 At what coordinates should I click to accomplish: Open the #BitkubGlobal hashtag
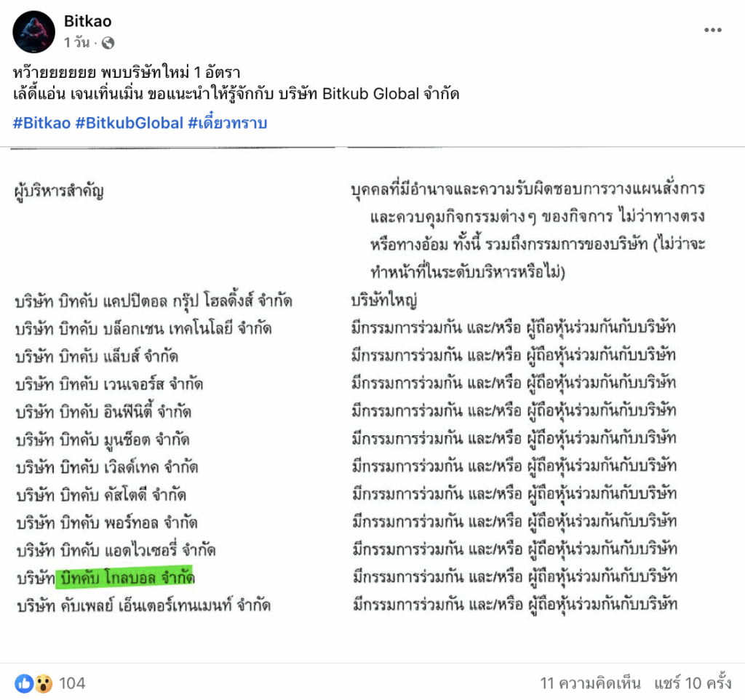pyautogui.click(x=130, y=123)
